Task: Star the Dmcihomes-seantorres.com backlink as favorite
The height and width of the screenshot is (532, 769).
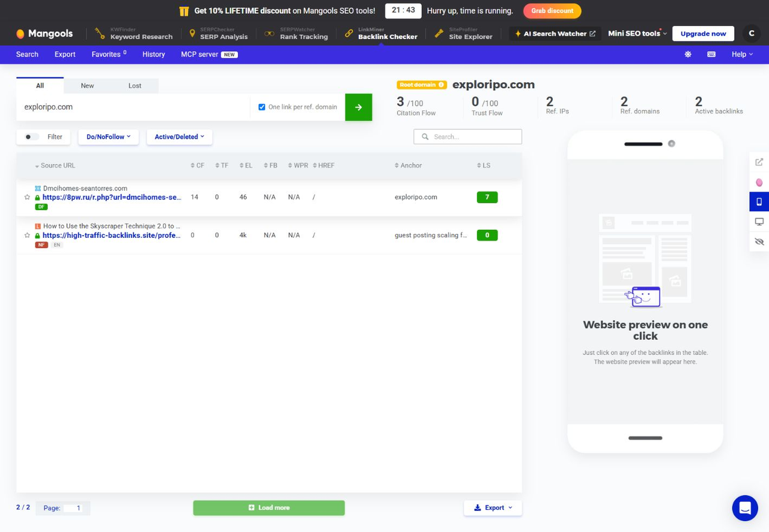Action: click(27, 197)
